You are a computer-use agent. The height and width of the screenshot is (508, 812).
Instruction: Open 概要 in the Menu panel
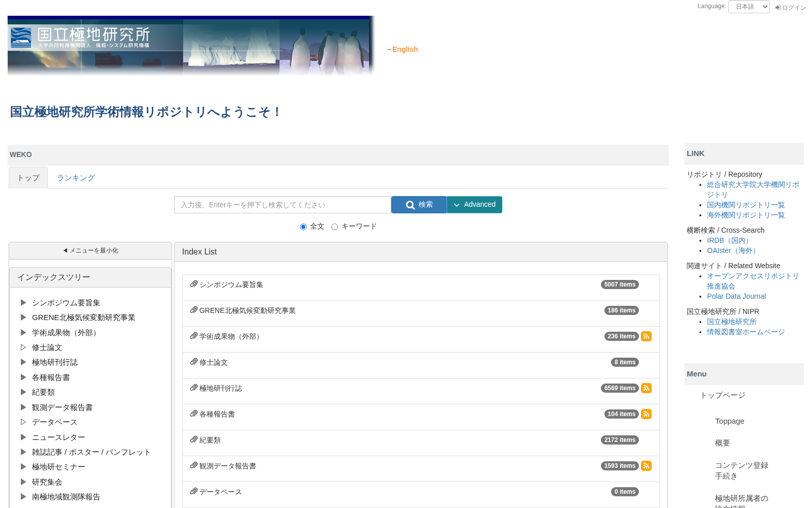click(723, 443)
